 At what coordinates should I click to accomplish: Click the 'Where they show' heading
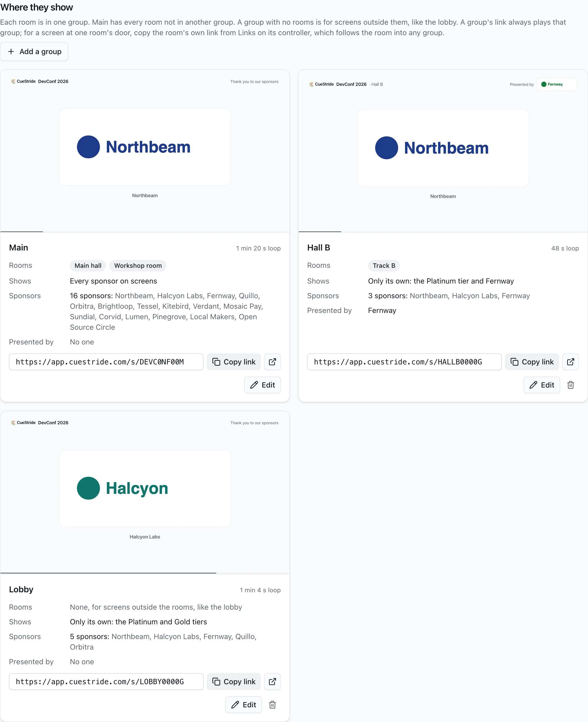pyautogui.click(x=36, y=7)
